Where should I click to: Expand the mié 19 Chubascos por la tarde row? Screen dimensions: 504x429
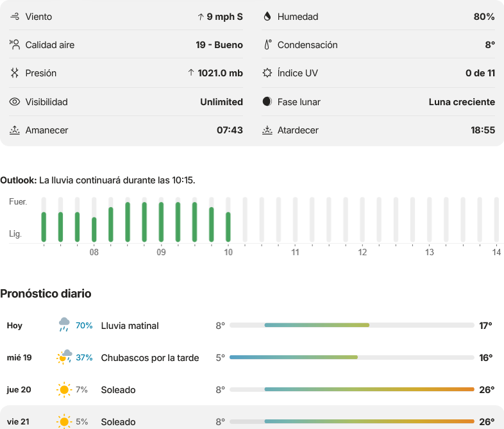click(x=252, y=358)
